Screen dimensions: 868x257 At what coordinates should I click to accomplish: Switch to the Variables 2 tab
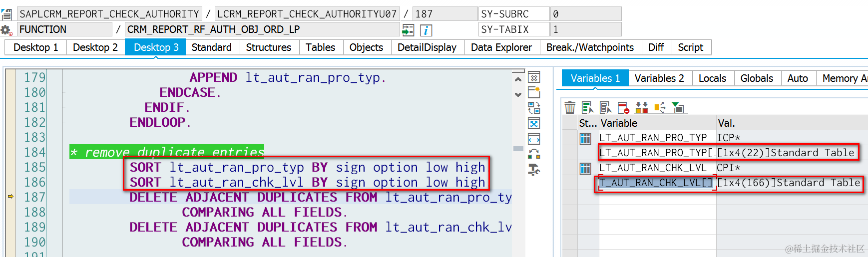(x=659, y=78)
